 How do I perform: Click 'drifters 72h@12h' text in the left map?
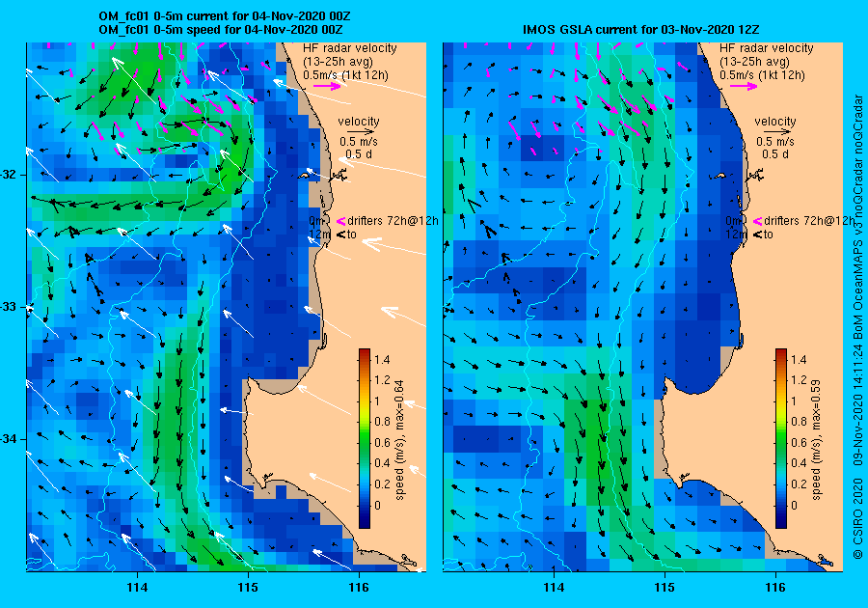(x=393, y=221)
